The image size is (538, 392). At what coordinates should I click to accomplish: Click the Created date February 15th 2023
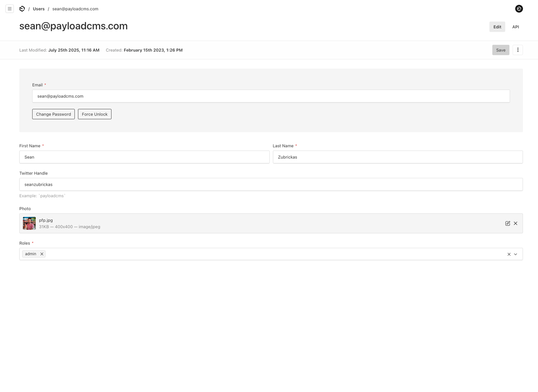coord(153,50)
